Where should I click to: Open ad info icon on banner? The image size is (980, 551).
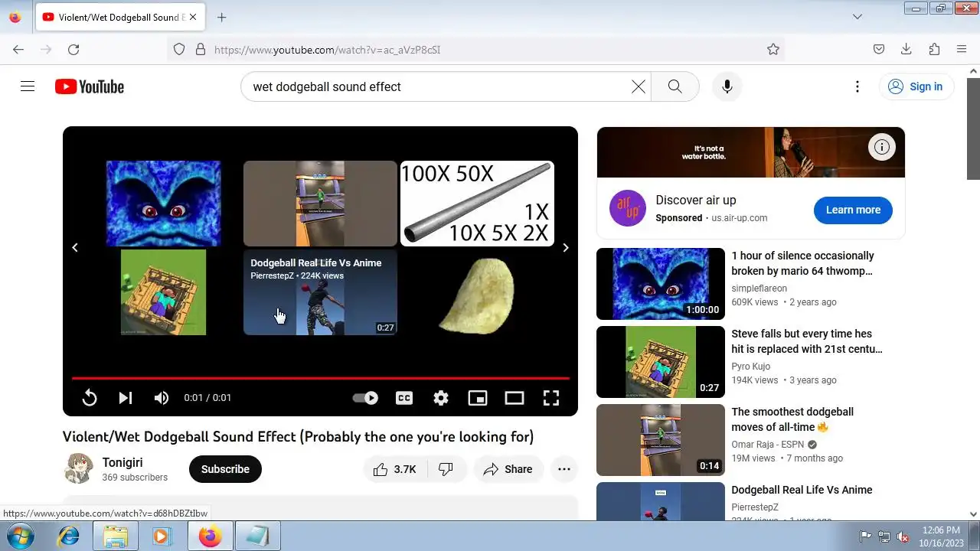[x=882, y=147]
